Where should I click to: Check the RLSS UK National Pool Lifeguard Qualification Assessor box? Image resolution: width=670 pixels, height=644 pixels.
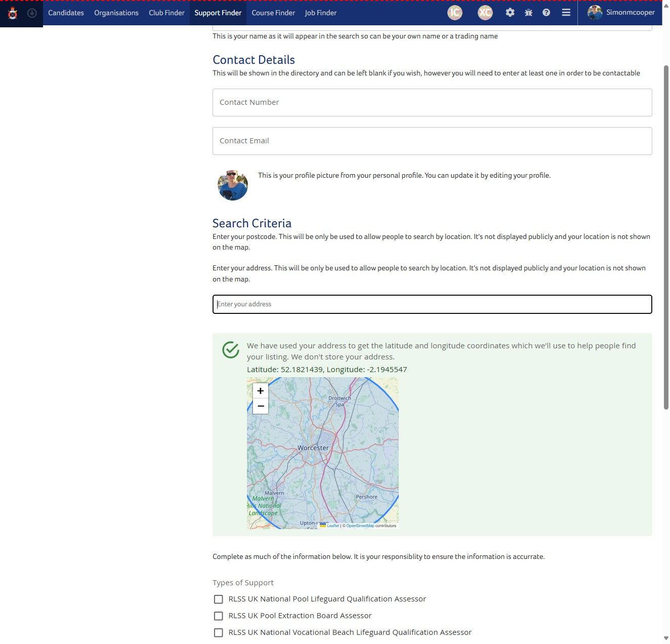point(218,599)
